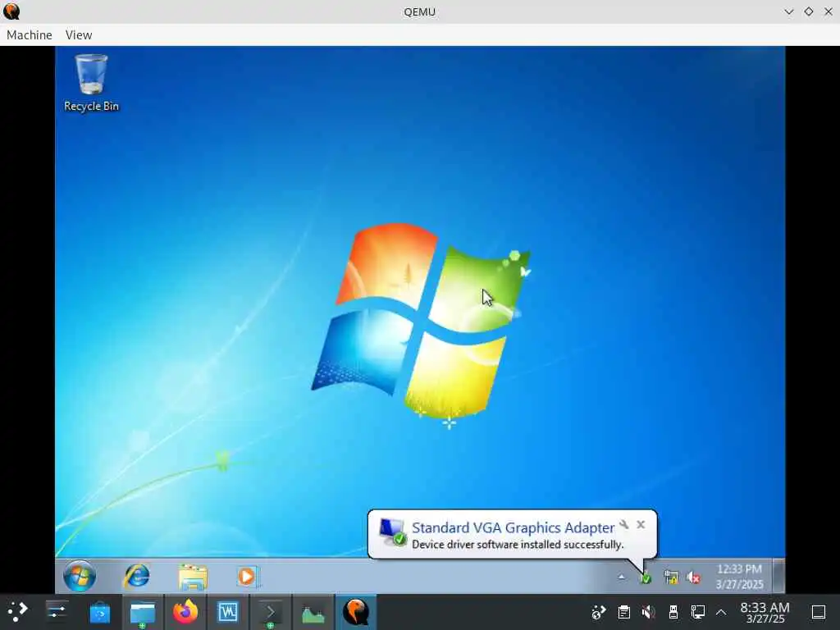Launch Internet Explorer from Windows taskbar
Viewport: 840px width, 630px height.
tap(137, 577)
